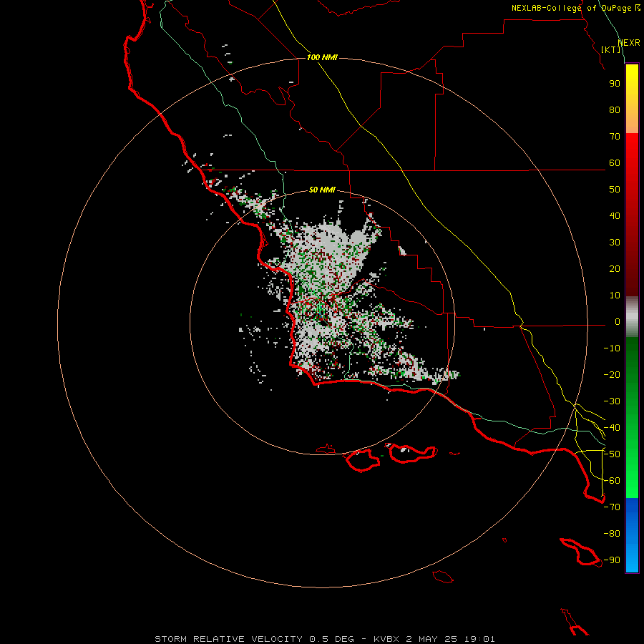
Task: Click the [KT] units label
Action: tap(611, 49)
